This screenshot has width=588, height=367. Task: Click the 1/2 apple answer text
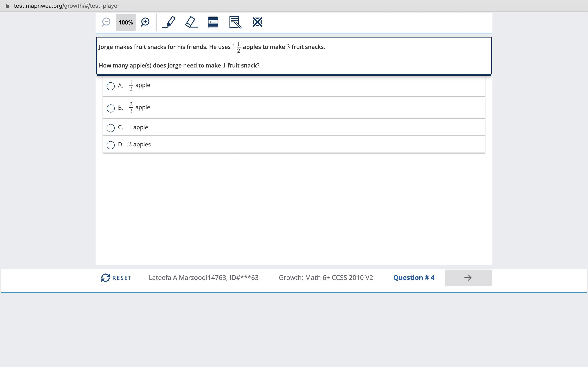click(x=139, y=85)
